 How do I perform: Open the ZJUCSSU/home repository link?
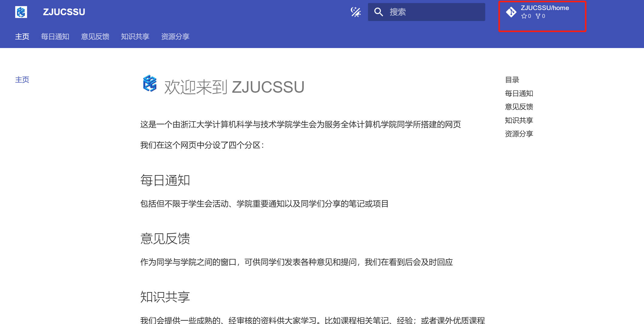tap(545, 8)
